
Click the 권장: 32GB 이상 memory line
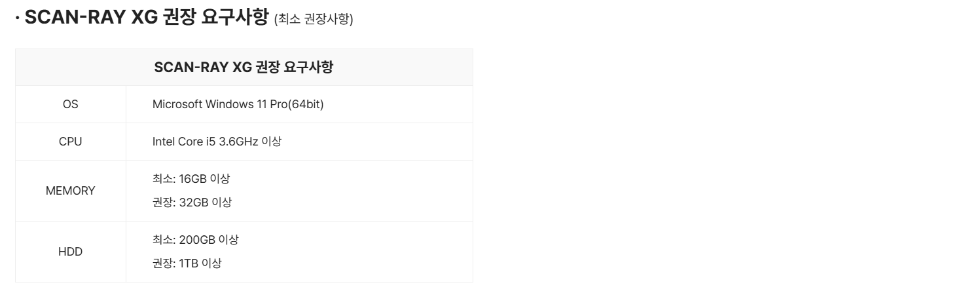click(192, 203)
